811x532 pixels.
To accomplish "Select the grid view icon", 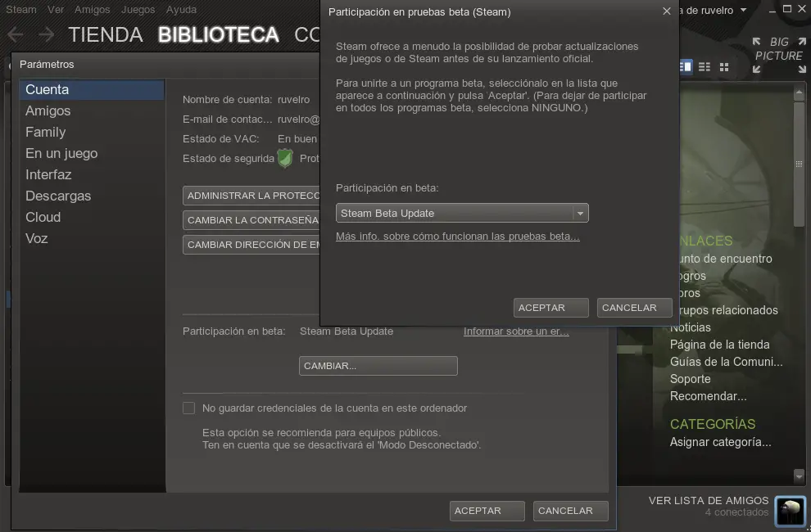I will [x=724, y=66].
